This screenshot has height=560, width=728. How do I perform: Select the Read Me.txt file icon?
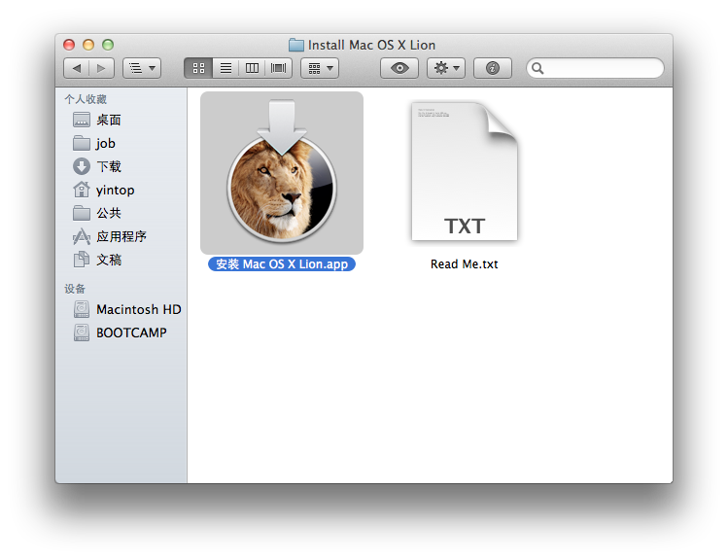pos(464,175)
